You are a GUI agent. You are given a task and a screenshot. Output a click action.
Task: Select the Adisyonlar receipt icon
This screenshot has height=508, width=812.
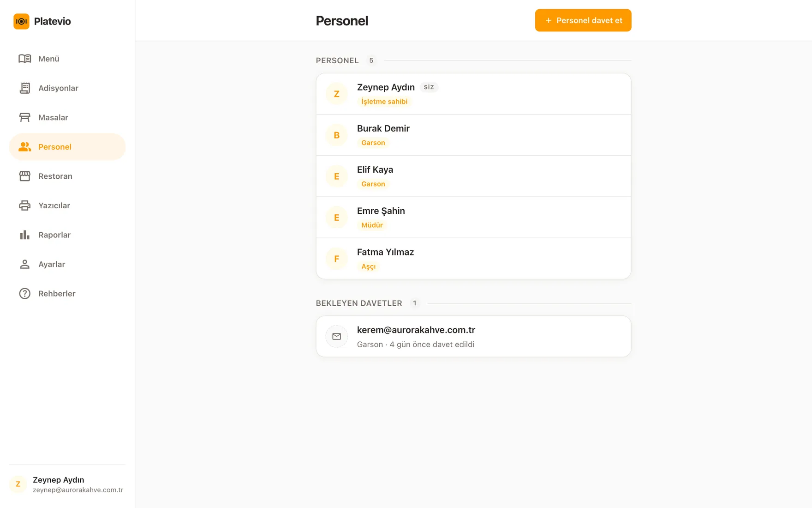pyautogui.click(x=25, y=88)
